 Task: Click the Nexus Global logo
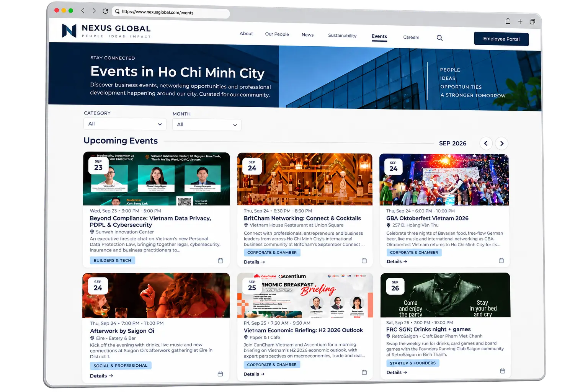tap(106, 31)
